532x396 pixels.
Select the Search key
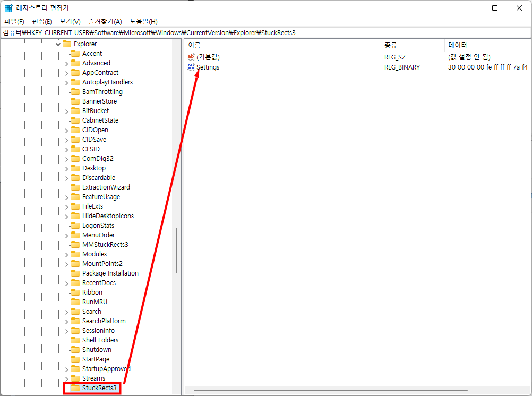coord(92,311)
